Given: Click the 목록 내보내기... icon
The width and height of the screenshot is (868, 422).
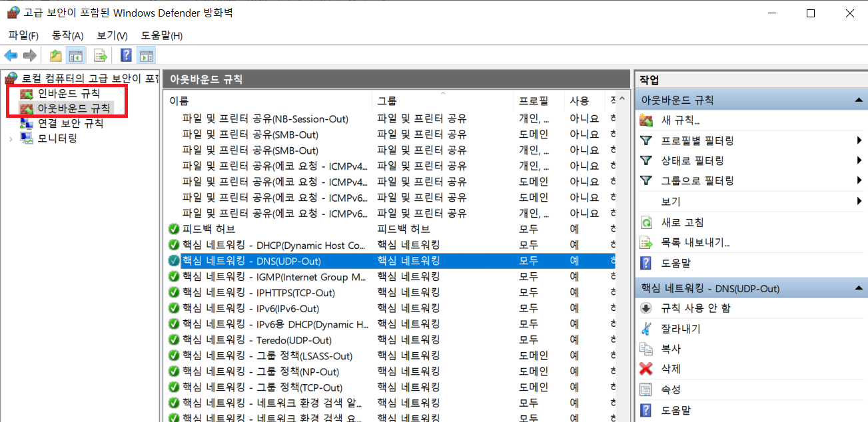Looking at the screenshot, I should 646,243.
